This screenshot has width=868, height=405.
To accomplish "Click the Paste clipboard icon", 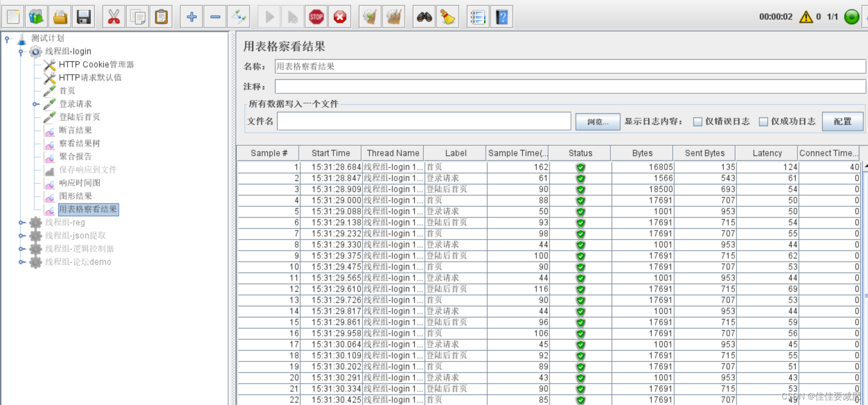I will [161, 17].
